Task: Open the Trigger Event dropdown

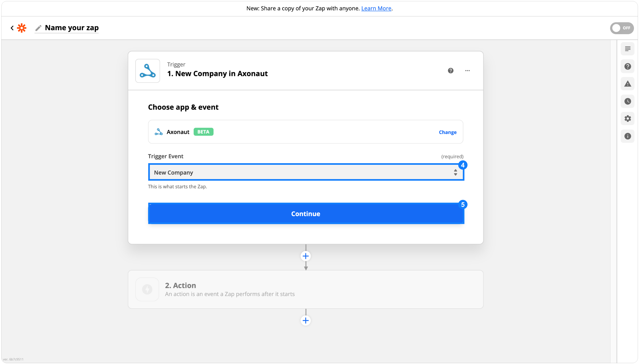Action: [306, 172]
